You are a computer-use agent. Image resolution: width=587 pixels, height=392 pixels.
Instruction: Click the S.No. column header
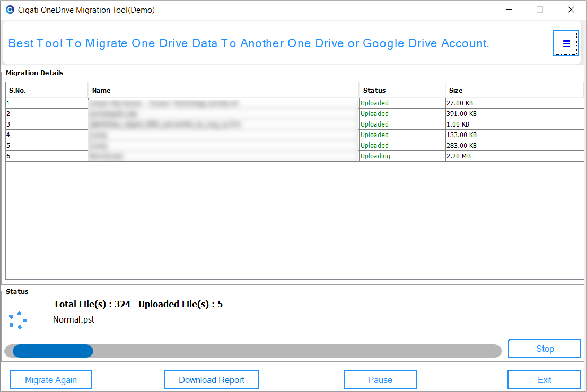tap(47, 90)
